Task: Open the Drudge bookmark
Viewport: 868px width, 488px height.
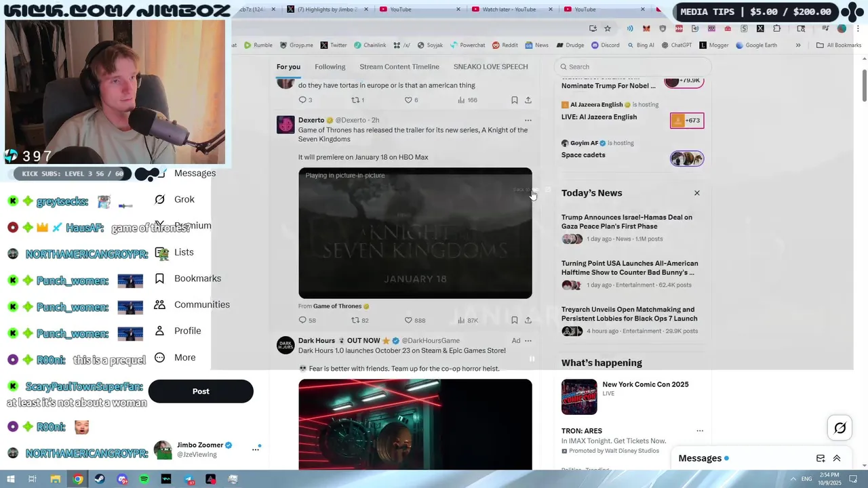Action: 570,45
